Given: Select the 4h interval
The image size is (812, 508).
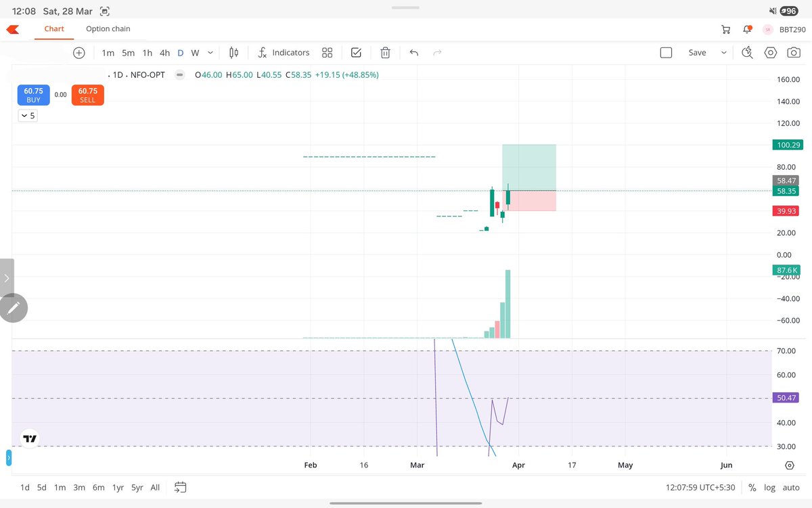Looking at the screenshot, I should coord(164,53).
